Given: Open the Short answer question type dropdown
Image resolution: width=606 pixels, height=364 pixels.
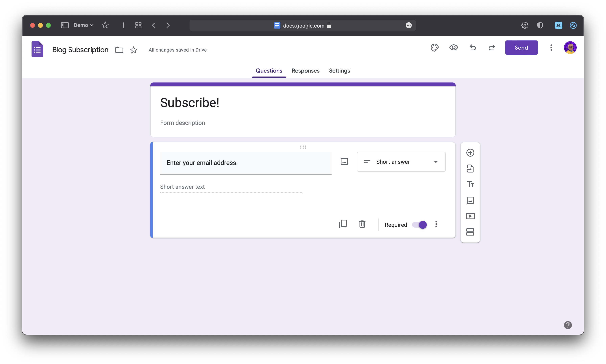Looking at the screenshot, I should coord(401,162).
